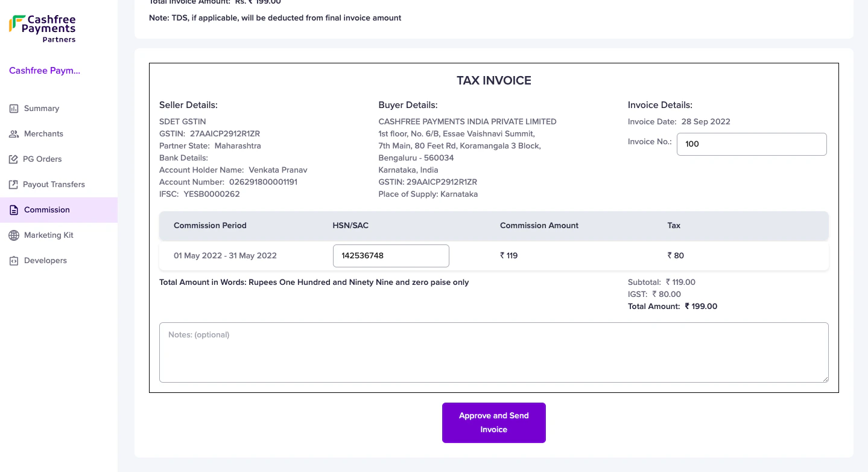
Task: Click the Total Amount in Words line
Action: (314, 282)
